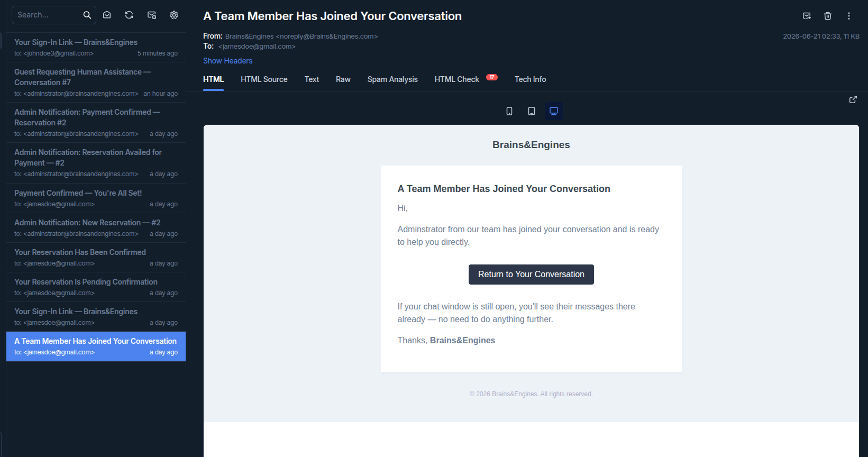
Task: Switch to the Text tab
Action: tap(312, 79)
